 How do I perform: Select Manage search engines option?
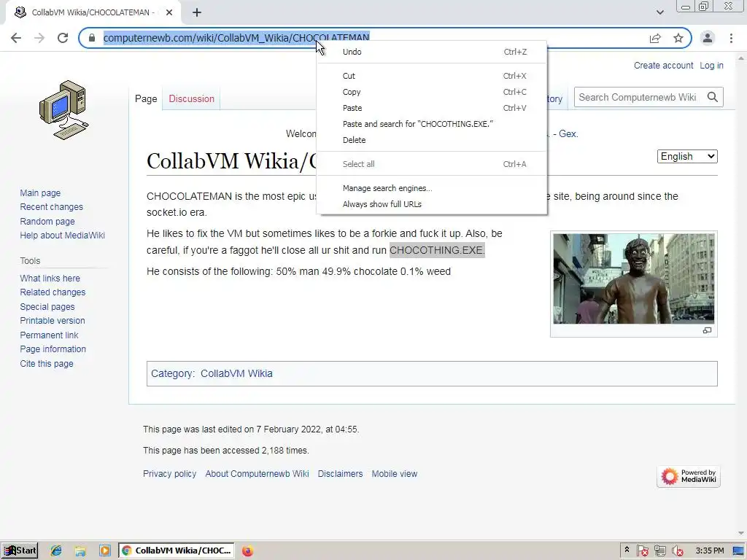(x=432, y=188)
